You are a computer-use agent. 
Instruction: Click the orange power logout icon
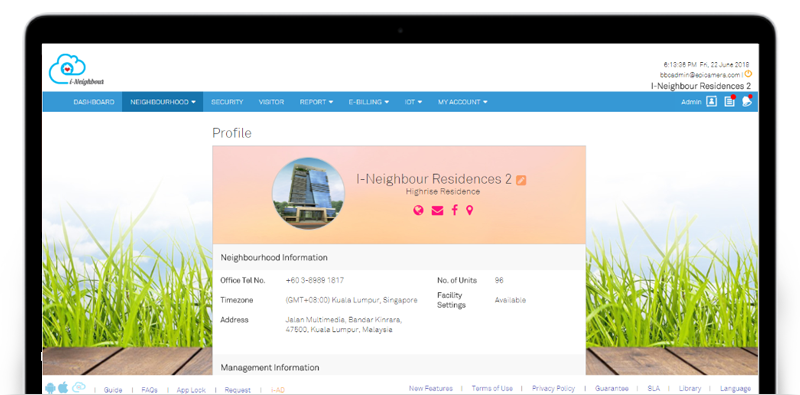click(x=748, y=74)
